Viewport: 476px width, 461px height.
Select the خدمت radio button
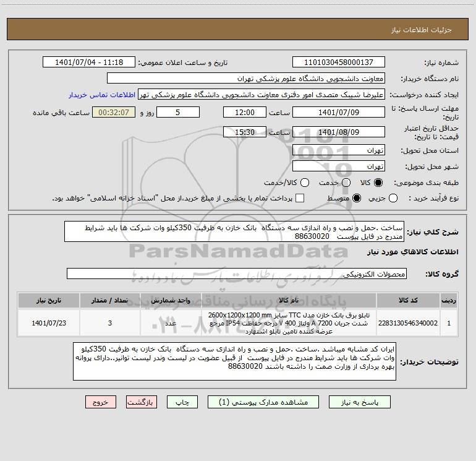[x=346, y=183]
